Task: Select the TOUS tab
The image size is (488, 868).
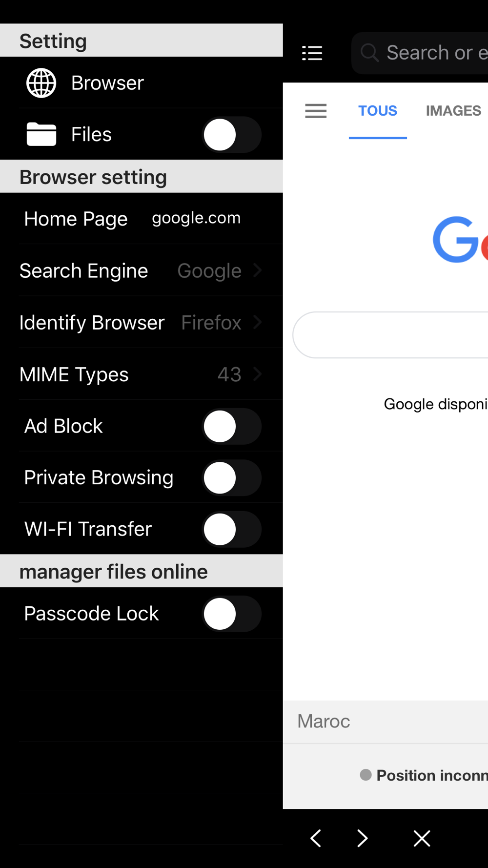Action: [x=378, y=111]
